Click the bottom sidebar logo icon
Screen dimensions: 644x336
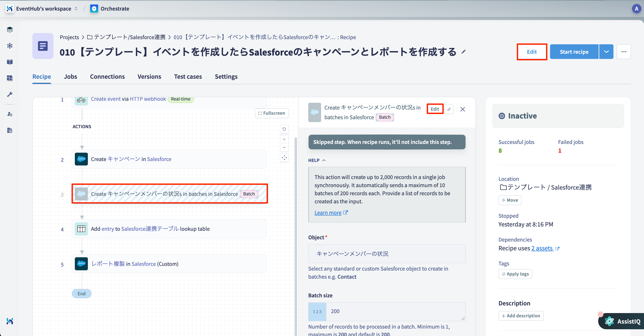pyautogui.click(x=10, y=321)
